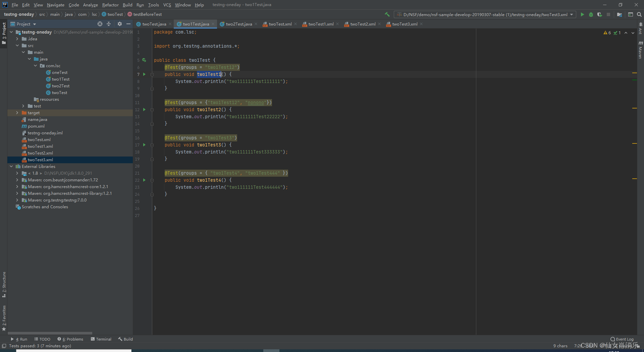Screen dimensions: 644x352
Task: Switch to twoTest1.xml tab
Action: tap(321, 24)
